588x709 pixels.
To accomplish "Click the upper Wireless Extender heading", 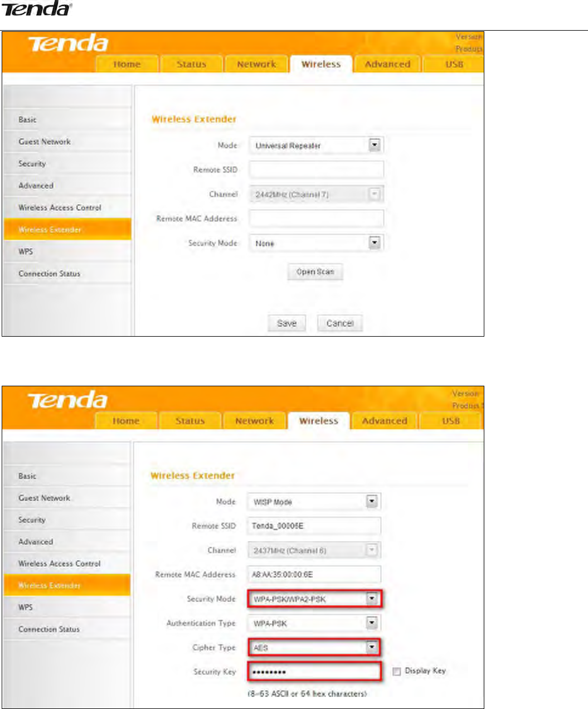I will [194, 119].
